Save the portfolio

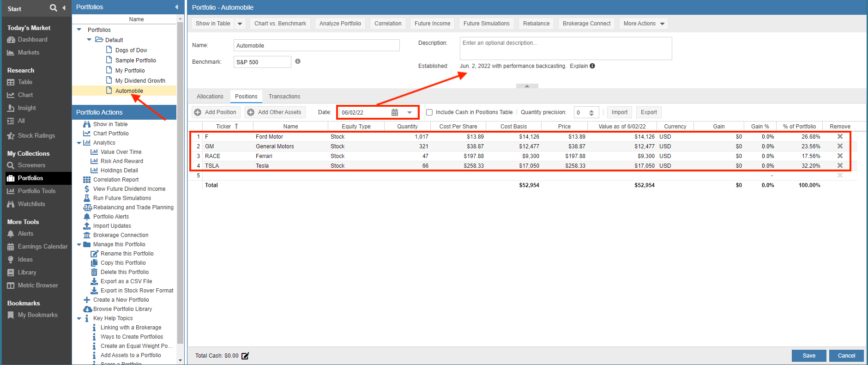pos(809,356)
